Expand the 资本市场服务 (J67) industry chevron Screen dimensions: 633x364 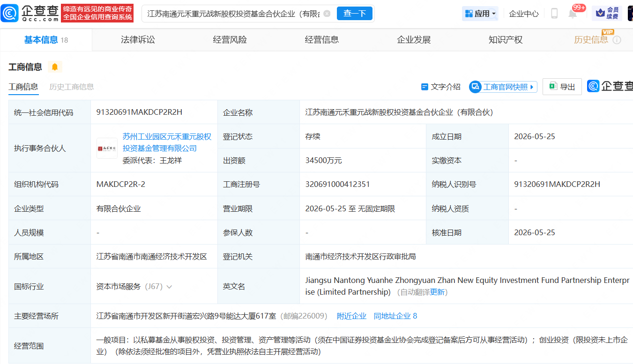(x=169, y=287)
